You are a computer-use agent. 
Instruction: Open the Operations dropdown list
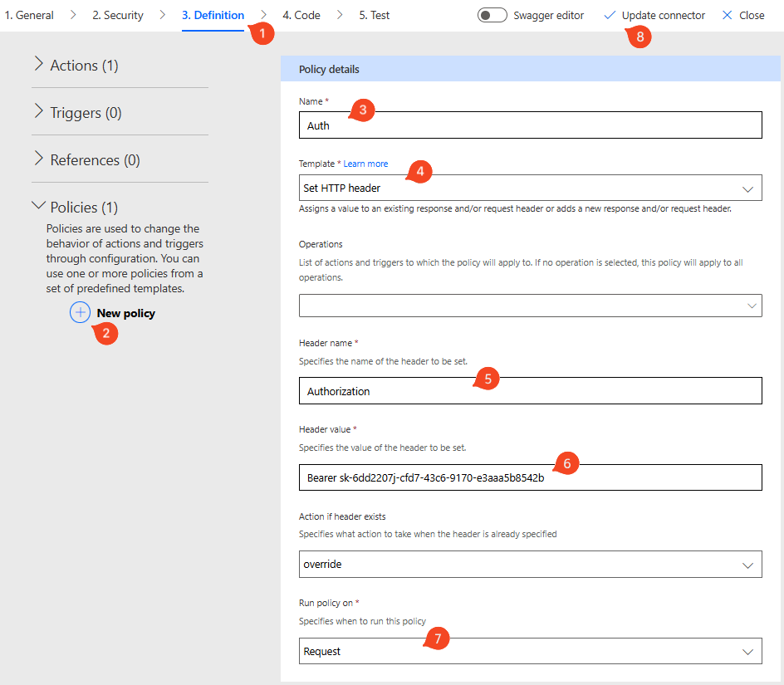tap(530, 306)
